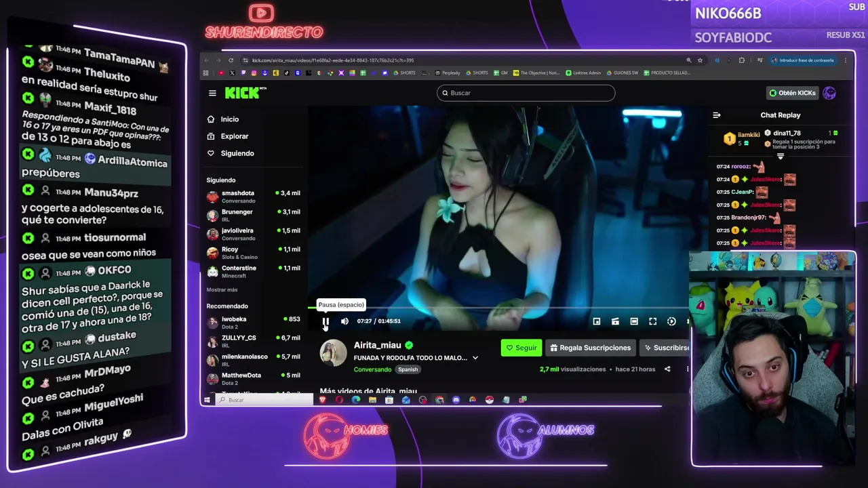Open the GM bookmark
Image resolution: width=868 pixels, height=488 pixels.
(500, 73)
